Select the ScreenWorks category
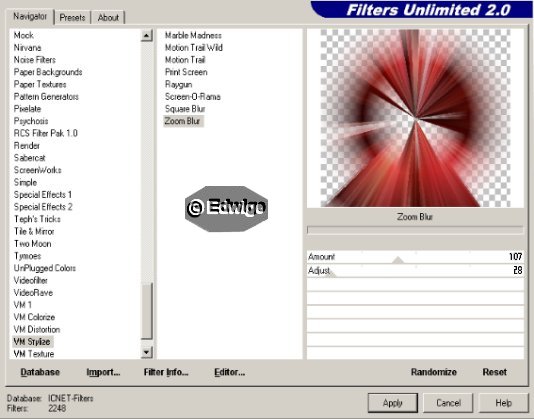This screenshot has height=419, width=534. point(37,170)
